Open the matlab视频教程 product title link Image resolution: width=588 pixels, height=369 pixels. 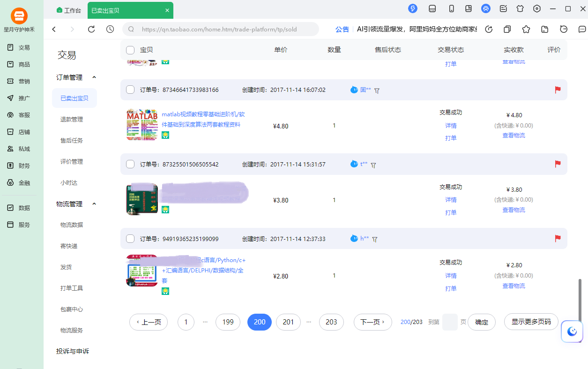203,120
